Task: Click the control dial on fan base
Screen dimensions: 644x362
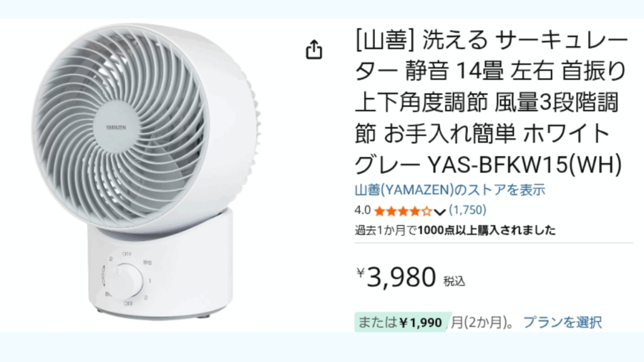Action: (127, 281)
